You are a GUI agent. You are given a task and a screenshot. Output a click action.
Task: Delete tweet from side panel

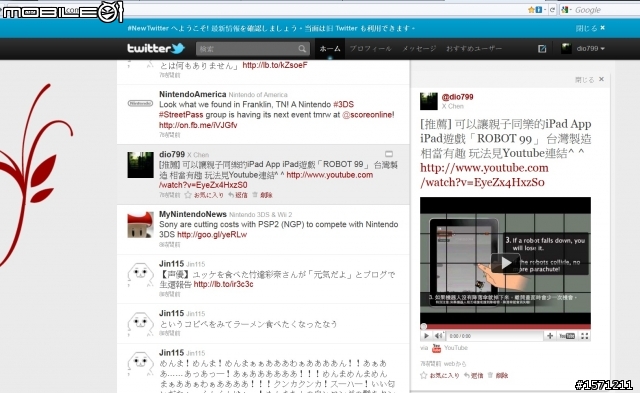point(498,375)
